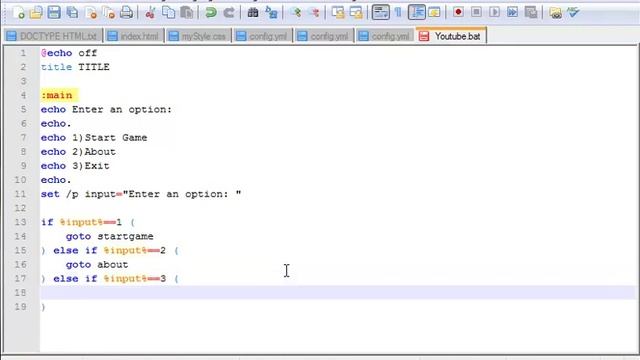The image size is (640, 360).
Task: Click the closing parenthesis on line 19
Action: coord(43,307)
